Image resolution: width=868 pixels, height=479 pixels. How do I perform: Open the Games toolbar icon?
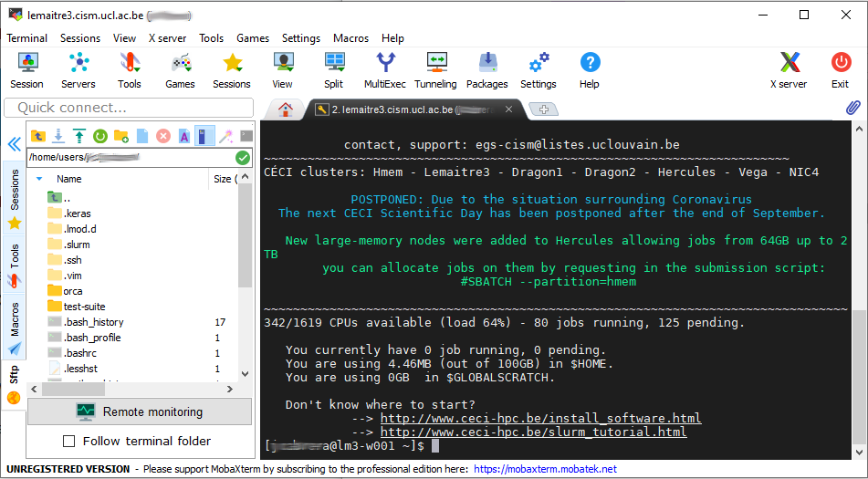tap(180, 69)
